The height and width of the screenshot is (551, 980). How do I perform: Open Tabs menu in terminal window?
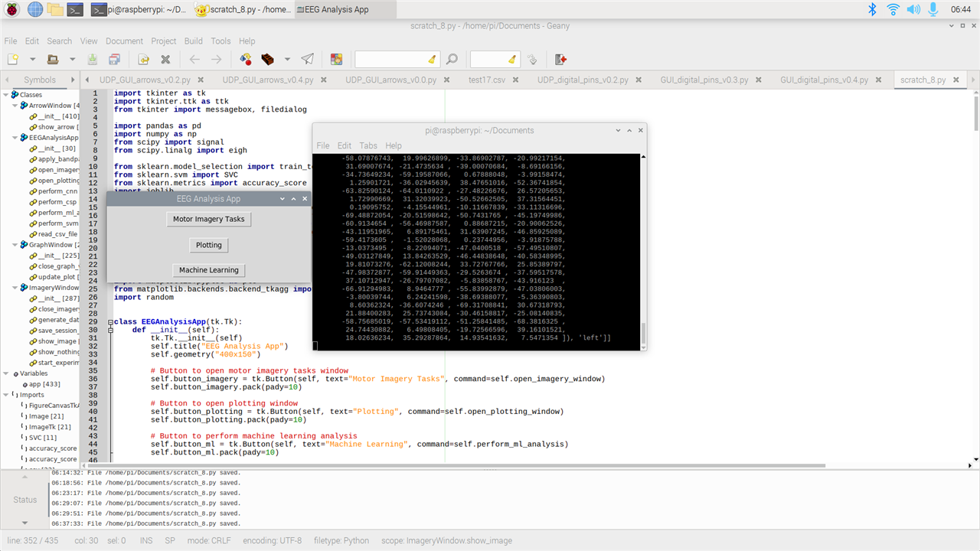tap(368, 145)
